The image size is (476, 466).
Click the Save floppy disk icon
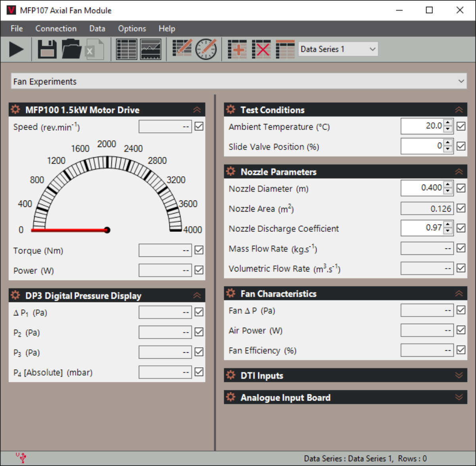[x=47, y=50]
